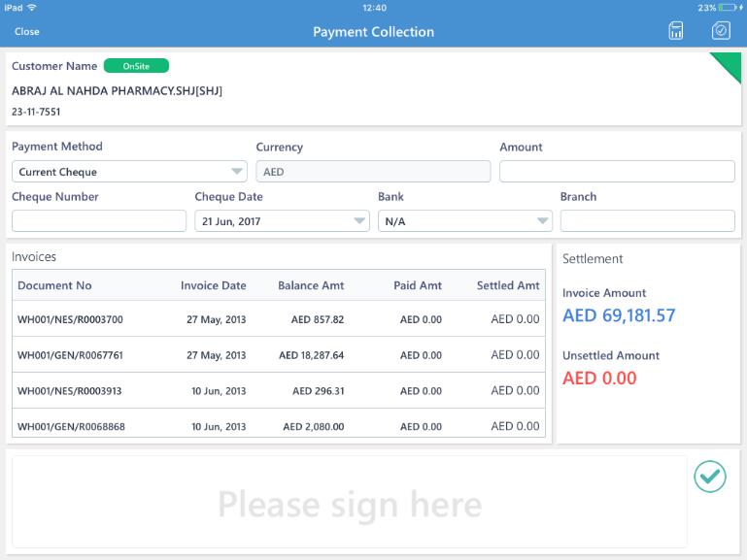Tap the Wi-Fi icon in status bar
747x560 pixels.
32,8
